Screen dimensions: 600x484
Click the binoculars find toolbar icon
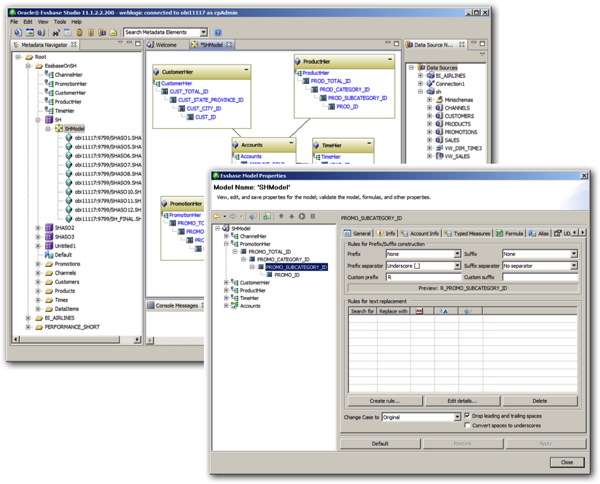coord(56,33)
